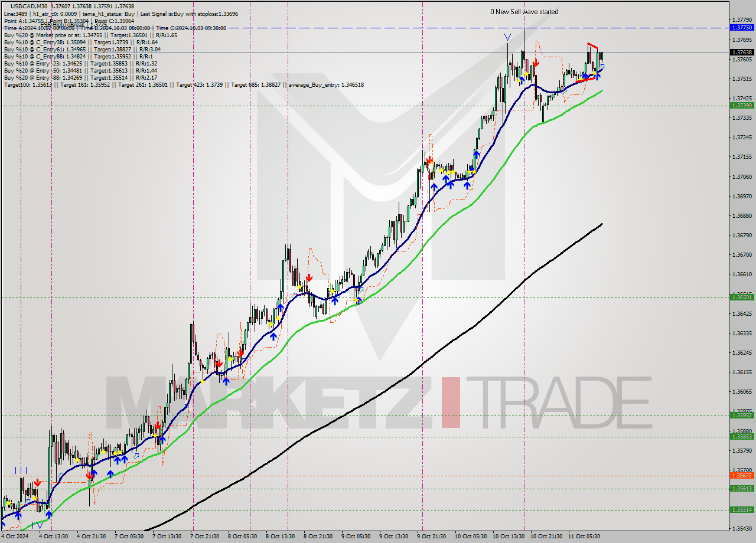Click the '11 Oct 05:30' time label
The width and height of the screenshot is (756, 543).
tap(585, 537)
